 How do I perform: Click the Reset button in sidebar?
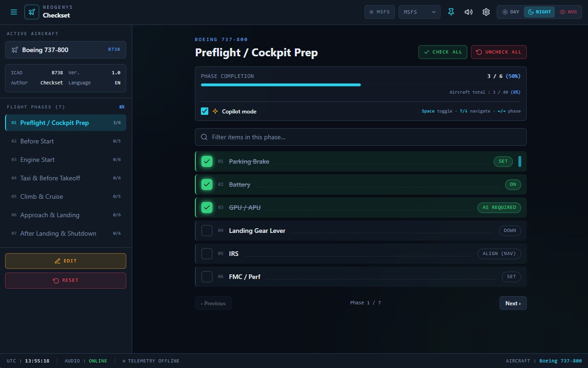(65, 280)
